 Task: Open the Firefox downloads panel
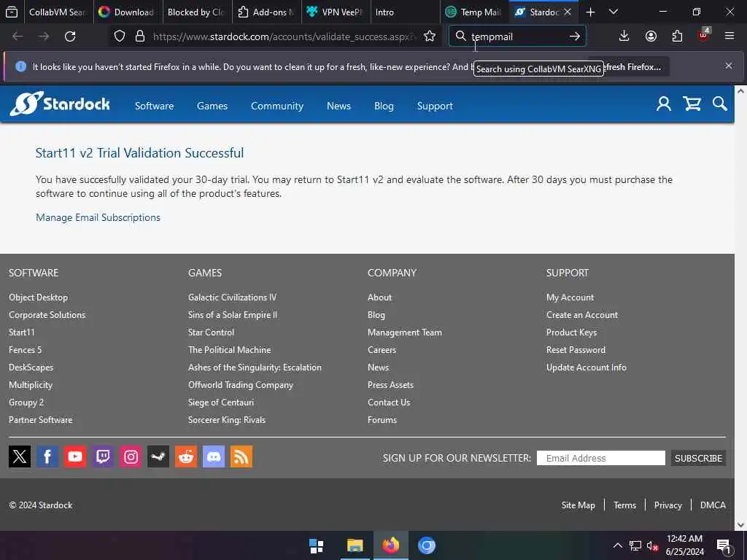[x=624, y=36]
